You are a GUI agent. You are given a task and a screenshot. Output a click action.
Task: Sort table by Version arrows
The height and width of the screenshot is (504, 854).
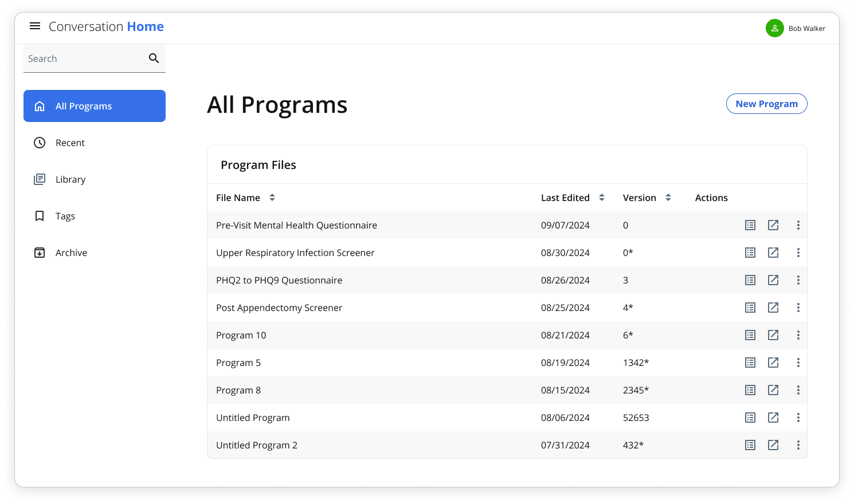668,198
